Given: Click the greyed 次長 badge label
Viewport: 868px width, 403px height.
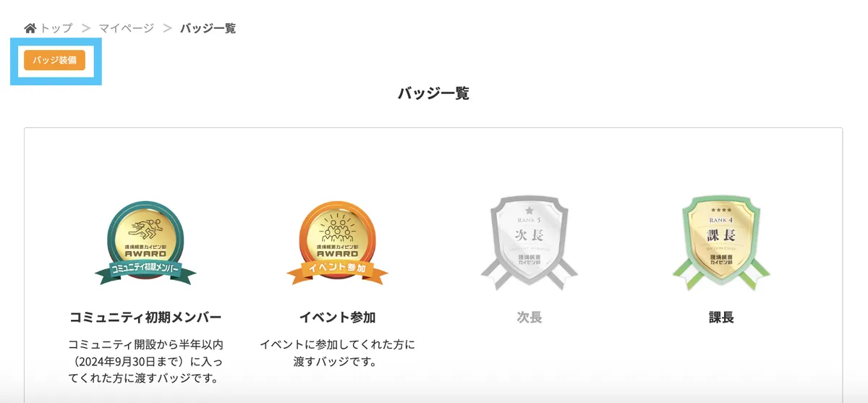Looking at the screenshot, I should [x=529, y=318].
